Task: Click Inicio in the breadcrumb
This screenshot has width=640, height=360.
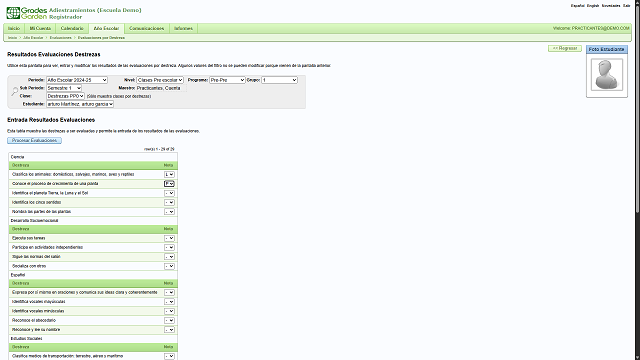Action: tap(13, 38)
